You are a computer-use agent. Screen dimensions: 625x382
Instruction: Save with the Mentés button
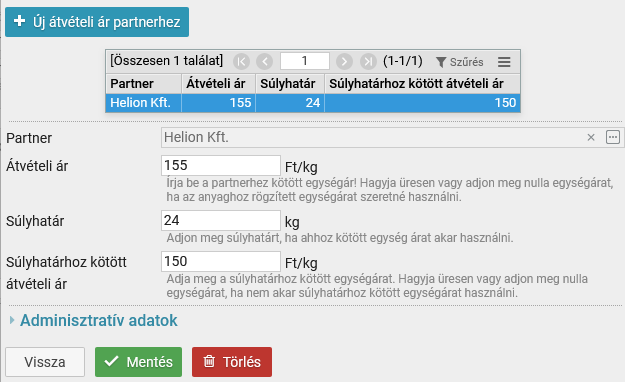coord(138,362)
